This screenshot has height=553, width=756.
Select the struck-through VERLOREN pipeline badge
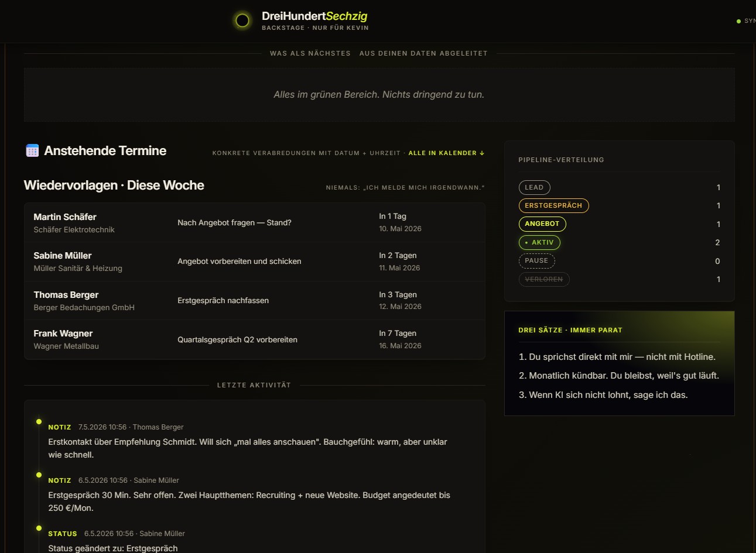(544, 280)
